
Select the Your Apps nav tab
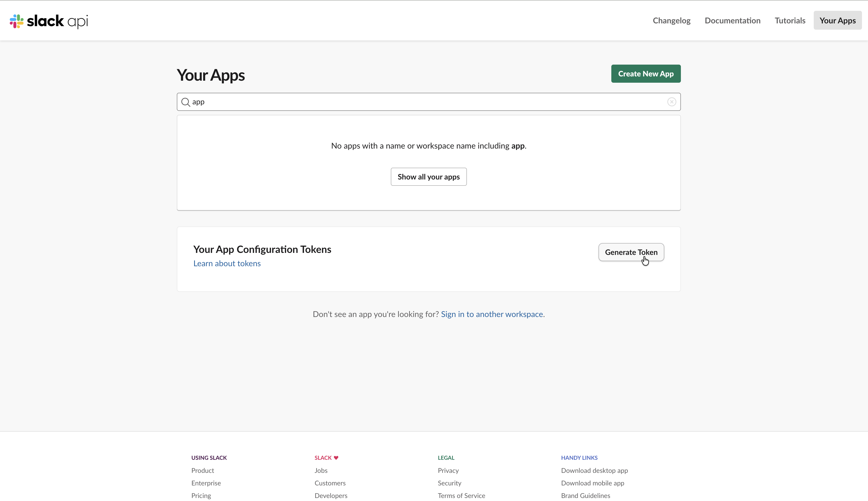click(837, 20)
